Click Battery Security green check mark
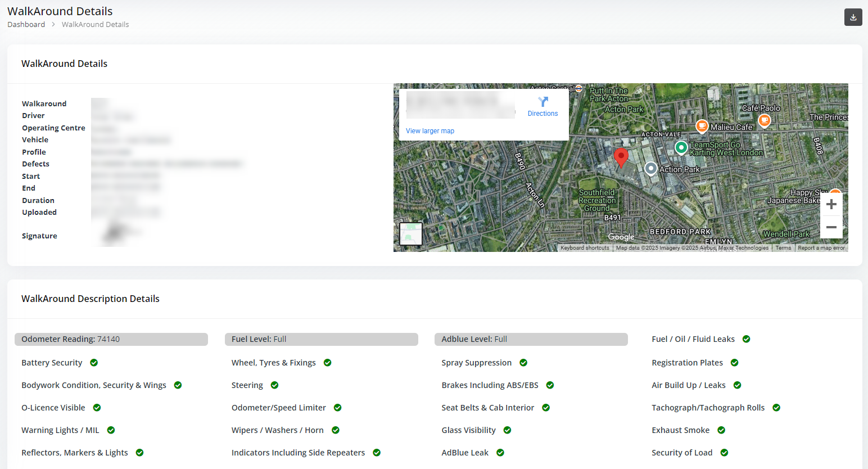The image size is (868, 469). coord(94,363)
